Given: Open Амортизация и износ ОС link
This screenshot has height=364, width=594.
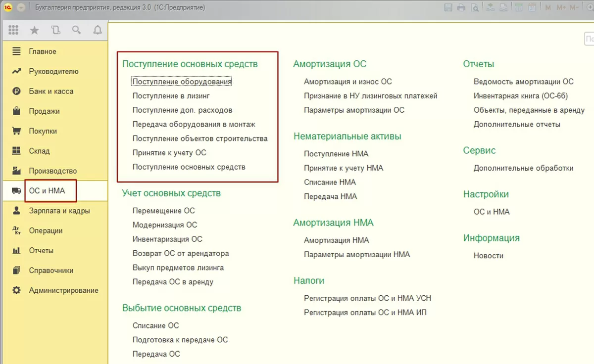Looking at the screenshot, I should (348, 82).
